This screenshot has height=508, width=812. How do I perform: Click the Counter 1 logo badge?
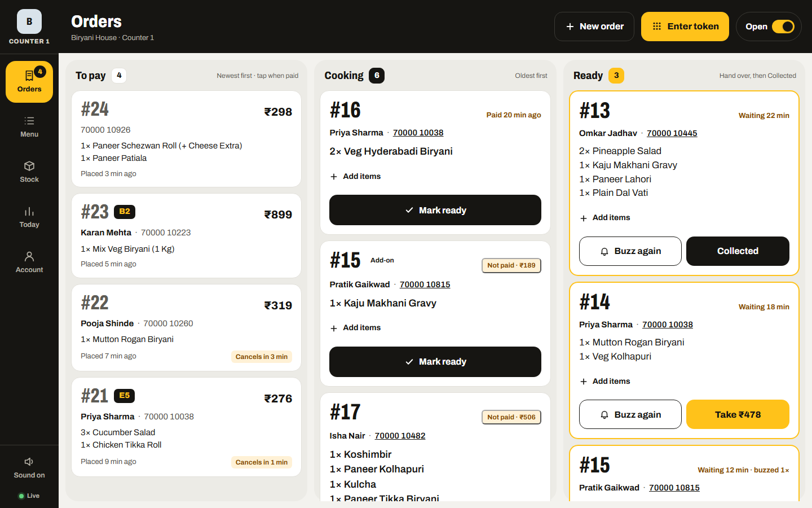[x=29, y=21]
